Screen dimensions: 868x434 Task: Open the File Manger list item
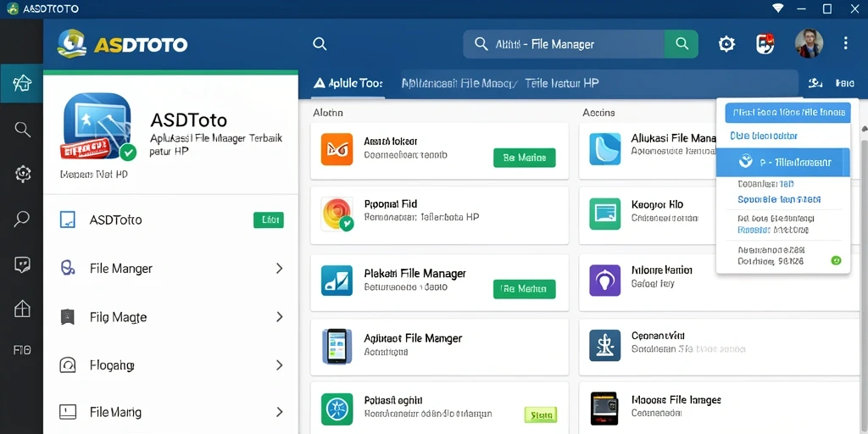click(170, 269)
